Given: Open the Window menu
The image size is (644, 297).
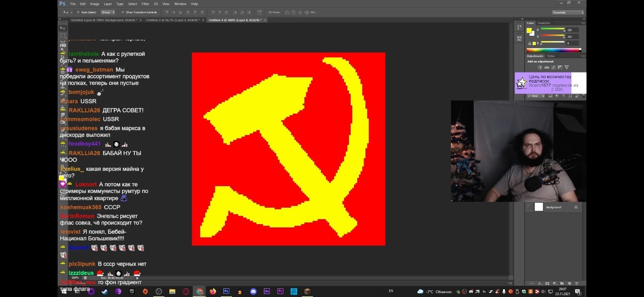Looking at the screenshot, I should click(x=180, y=4).
